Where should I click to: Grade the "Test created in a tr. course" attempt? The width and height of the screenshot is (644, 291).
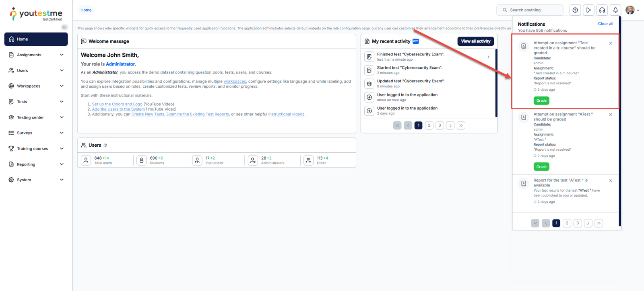click(541, 100)
